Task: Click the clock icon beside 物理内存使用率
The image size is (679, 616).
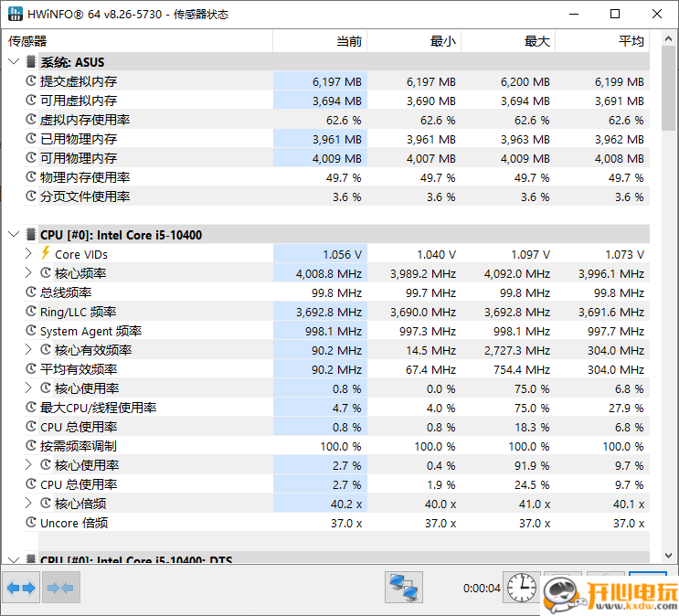Action: pyautogui.click(x=31, y=176)
